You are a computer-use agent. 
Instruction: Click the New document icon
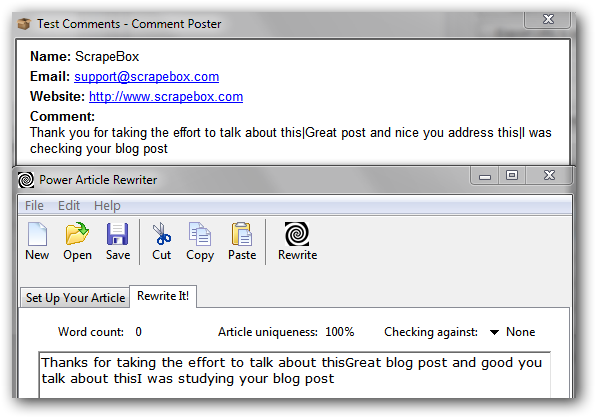37,234
